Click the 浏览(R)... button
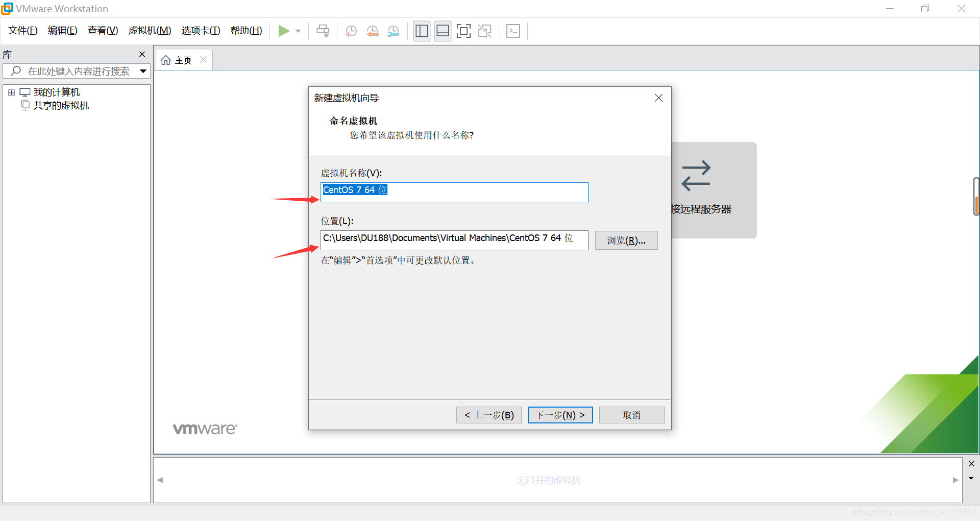This screenshot has width=980, height=521. tap(626, 241)
